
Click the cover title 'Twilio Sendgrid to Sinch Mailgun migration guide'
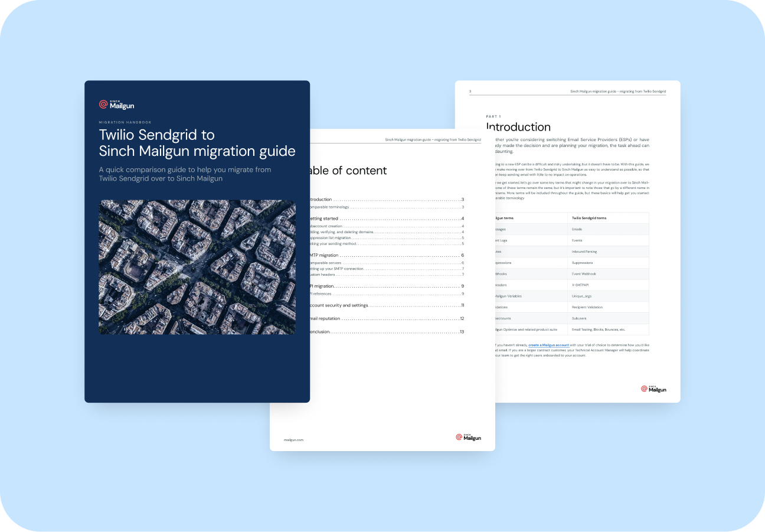point(197,143)
